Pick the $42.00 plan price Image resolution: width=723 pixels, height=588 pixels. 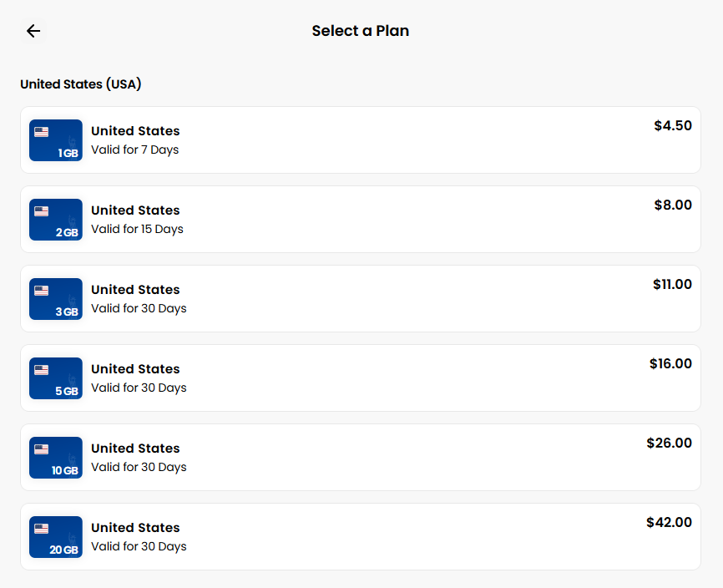pyautogui.click(x=669, y=523)
